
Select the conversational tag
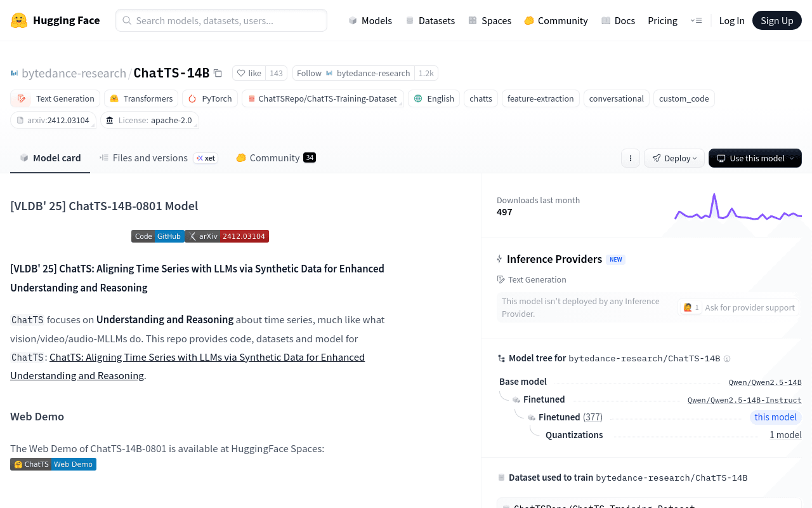[x=617, y=98]
